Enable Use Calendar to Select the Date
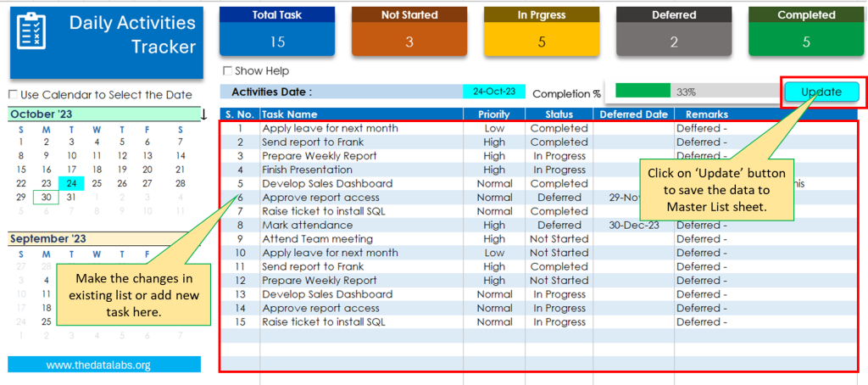This screenshot has height=385, width=868. [x=13, y=95]
